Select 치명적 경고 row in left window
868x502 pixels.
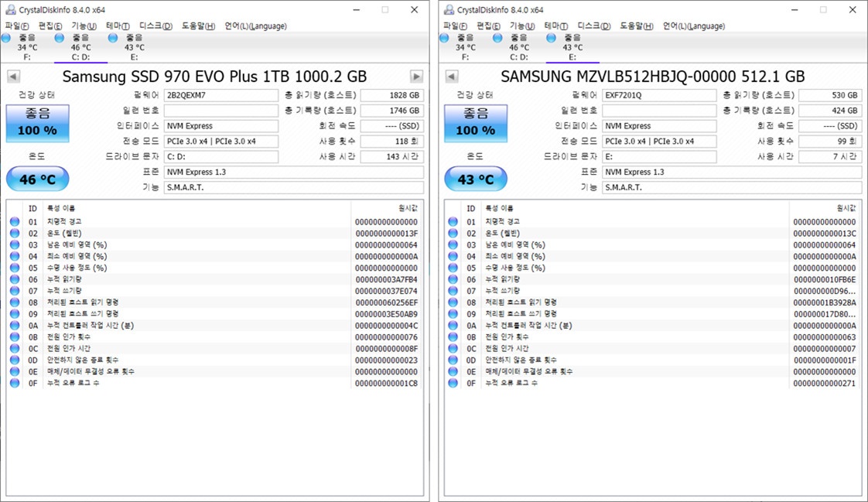[215, 221]
